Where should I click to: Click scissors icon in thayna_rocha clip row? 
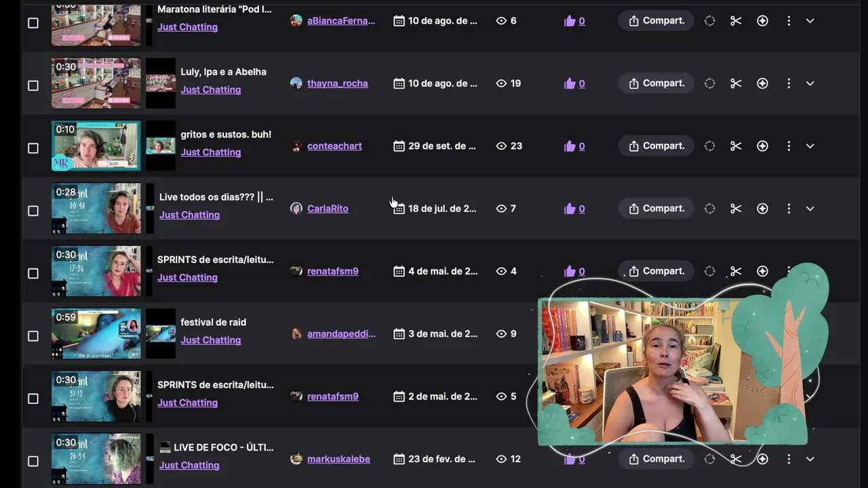736,83
